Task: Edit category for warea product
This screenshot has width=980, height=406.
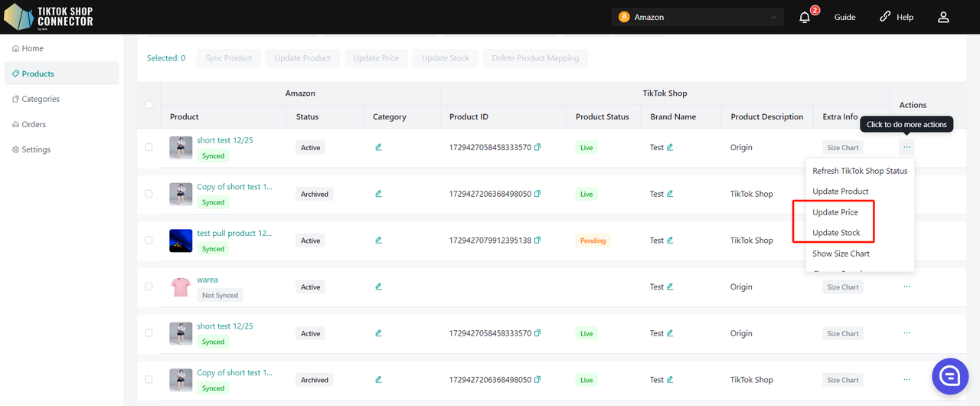Action: coord(378,286)
